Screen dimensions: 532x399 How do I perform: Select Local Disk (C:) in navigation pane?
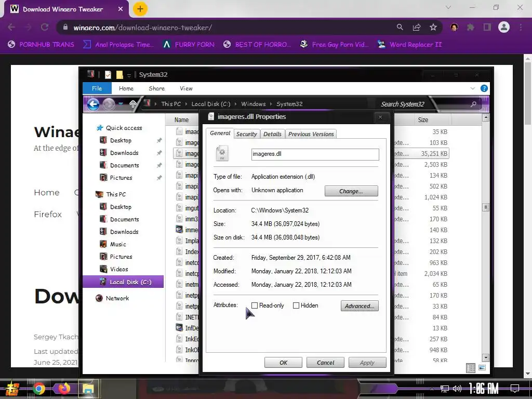(x=123, y=282)
